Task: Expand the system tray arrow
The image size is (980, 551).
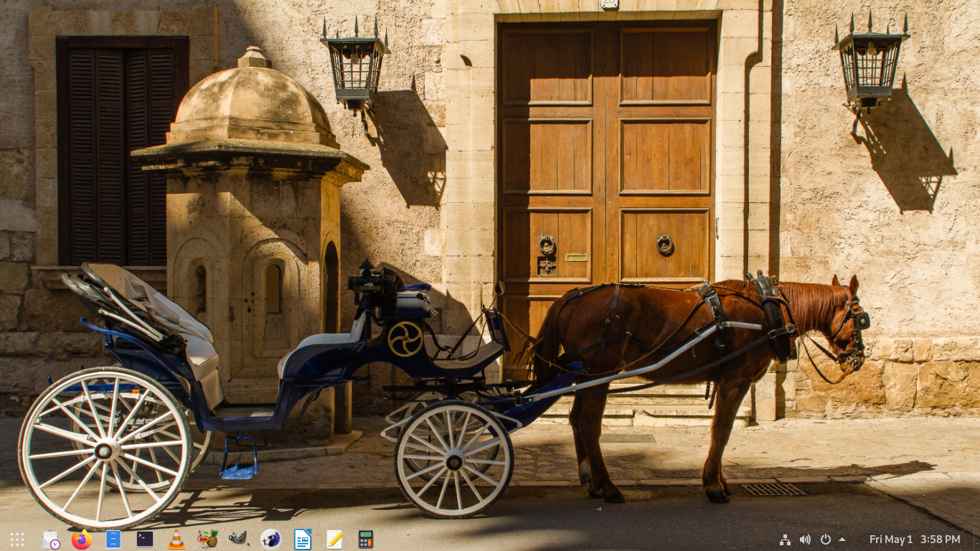Action: [842, 540]
